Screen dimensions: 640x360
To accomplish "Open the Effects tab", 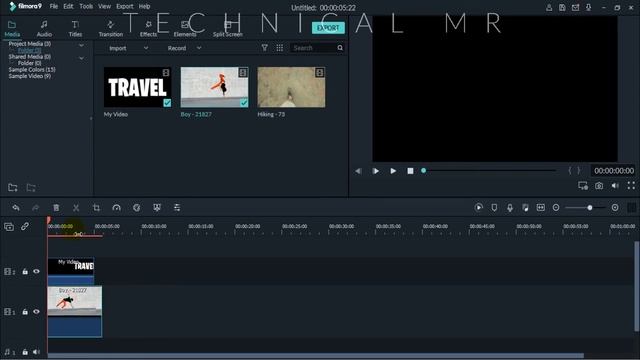I will tap(148, 29).
